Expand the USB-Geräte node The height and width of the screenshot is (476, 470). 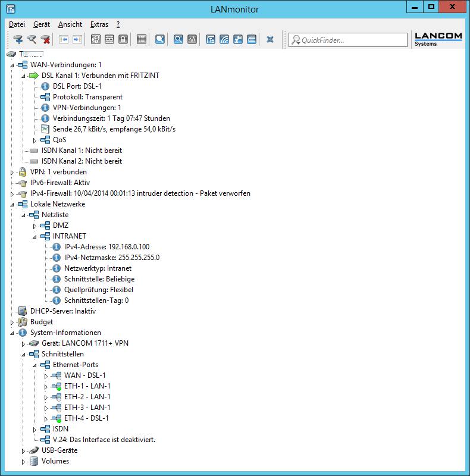(x=23, y=451)
